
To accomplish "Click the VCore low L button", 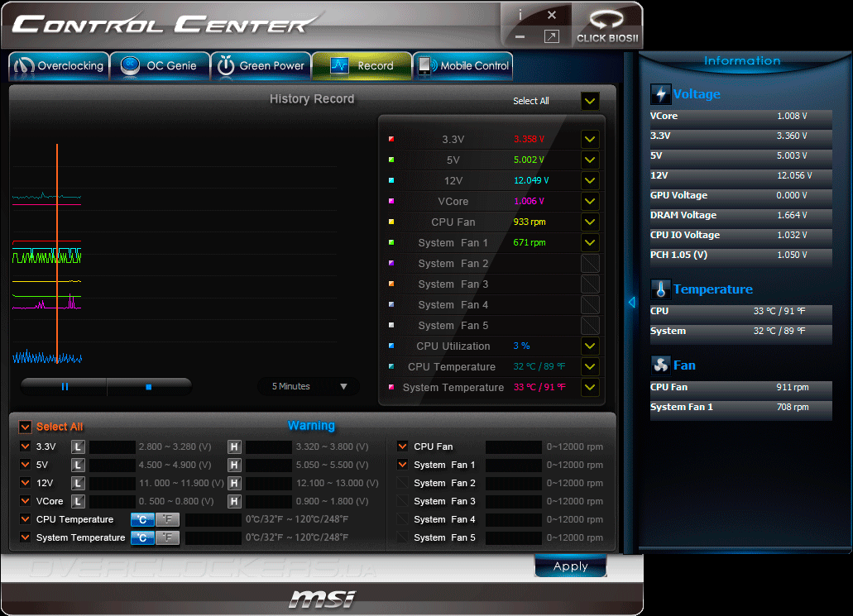I will click(x=79, y=501).
